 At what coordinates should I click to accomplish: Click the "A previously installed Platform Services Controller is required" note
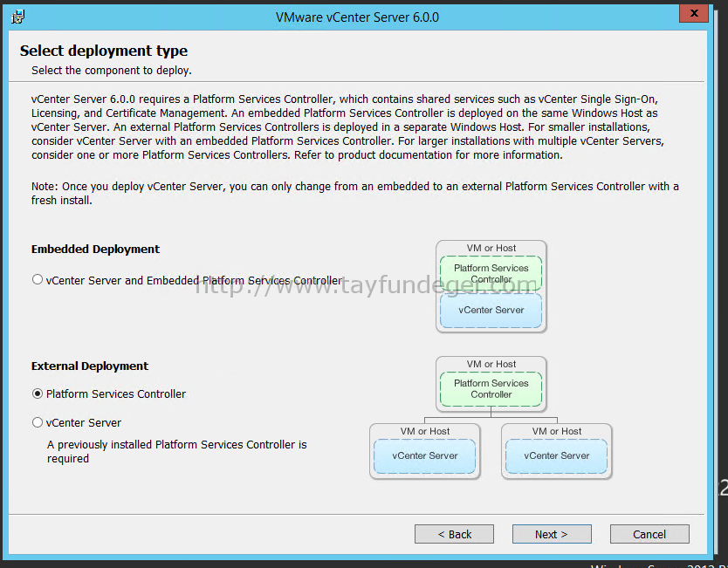pos(177,452)
